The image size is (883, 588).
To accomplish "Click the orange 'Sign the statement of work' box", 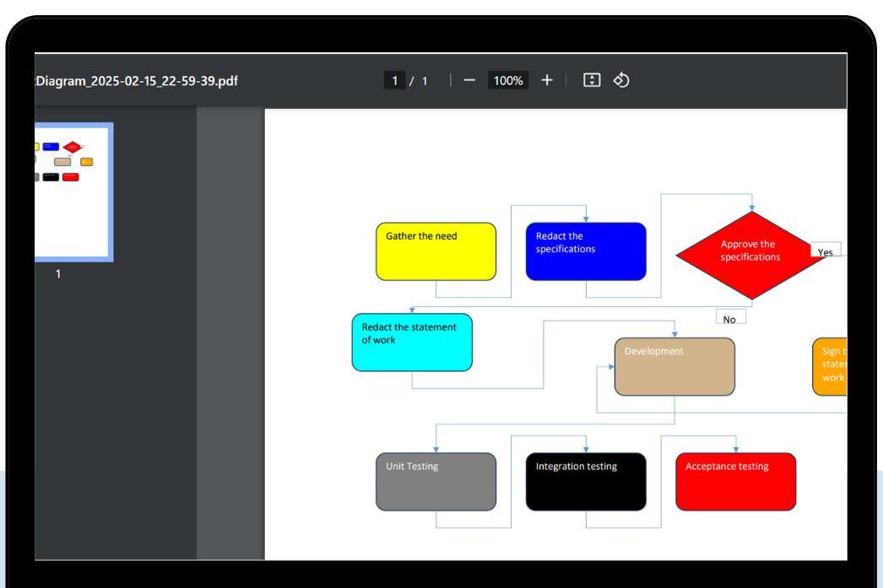I will 832,364.
